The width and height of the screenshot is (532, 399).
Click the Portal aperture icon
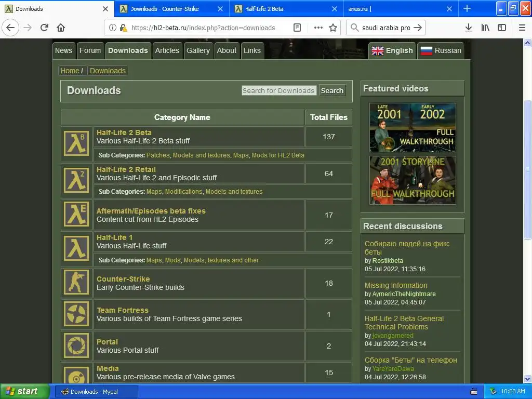[x=76, y=345]
